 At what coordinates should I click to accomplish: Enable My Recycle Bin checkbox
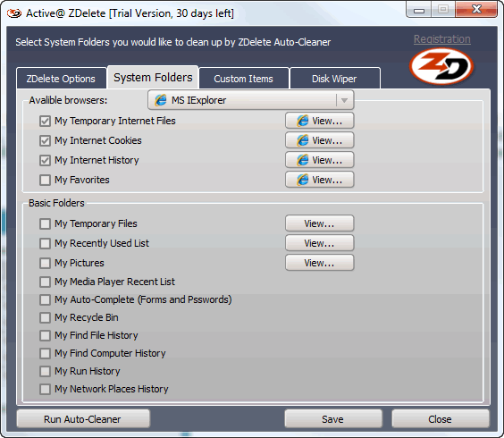(45, 317)
